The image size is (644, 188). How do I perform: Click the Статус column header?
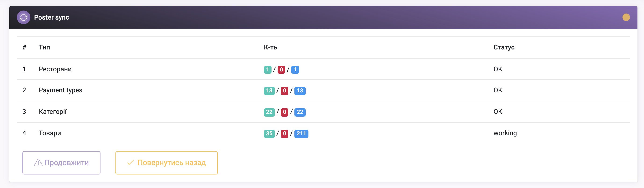[504, 47]
